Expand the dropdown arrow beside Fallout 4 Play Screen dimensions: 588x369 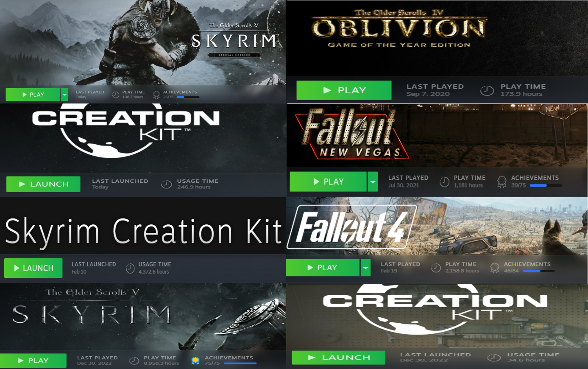pos(366,268)
